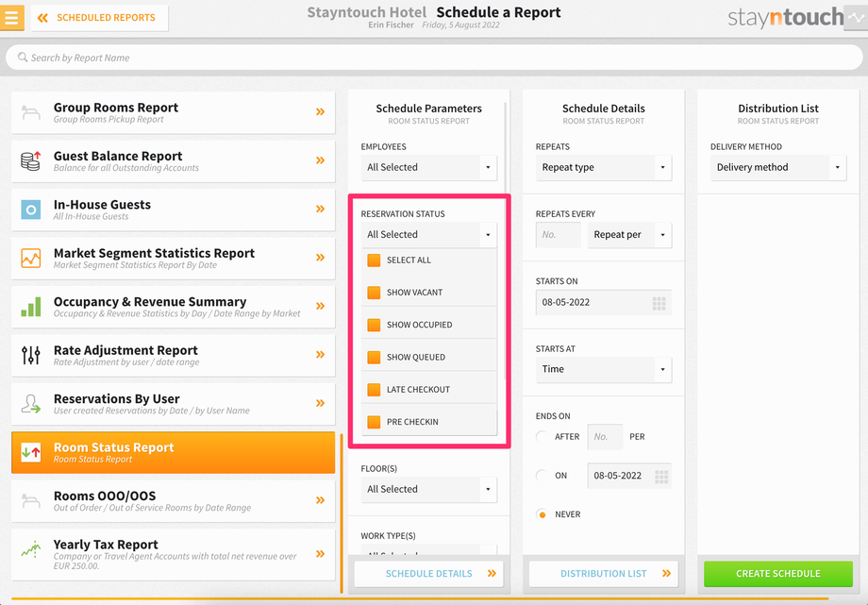Toggle the SELECT ALL checkbox

coord(374,260)
